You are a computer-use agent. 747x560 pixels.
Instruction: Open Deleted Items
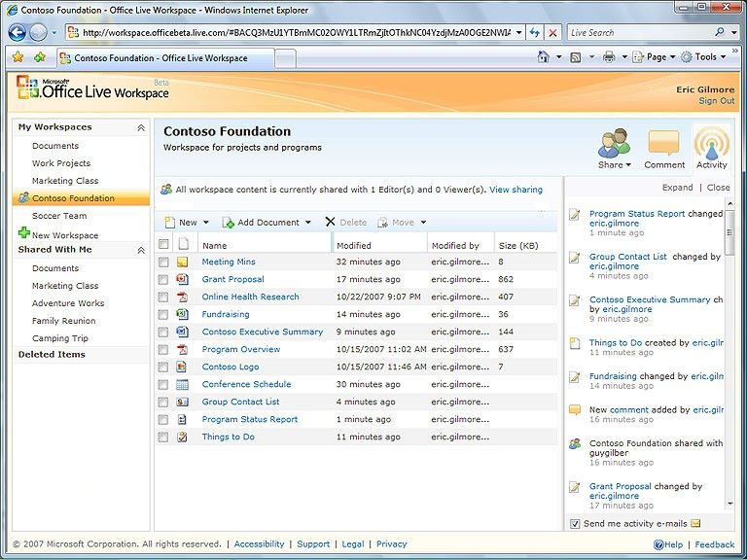click(52, 354)
